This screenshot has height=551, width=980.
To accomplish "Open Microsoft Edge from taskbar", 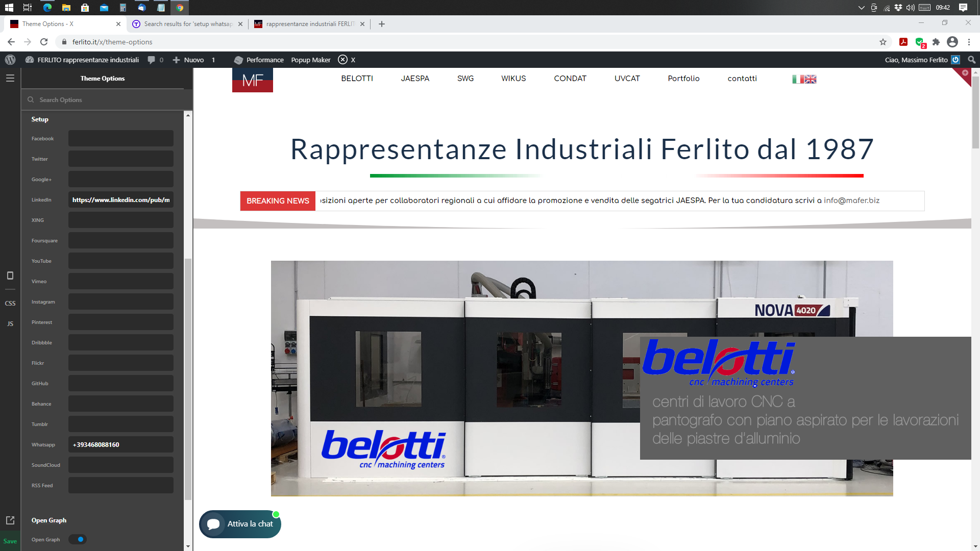I will point(47,8).
